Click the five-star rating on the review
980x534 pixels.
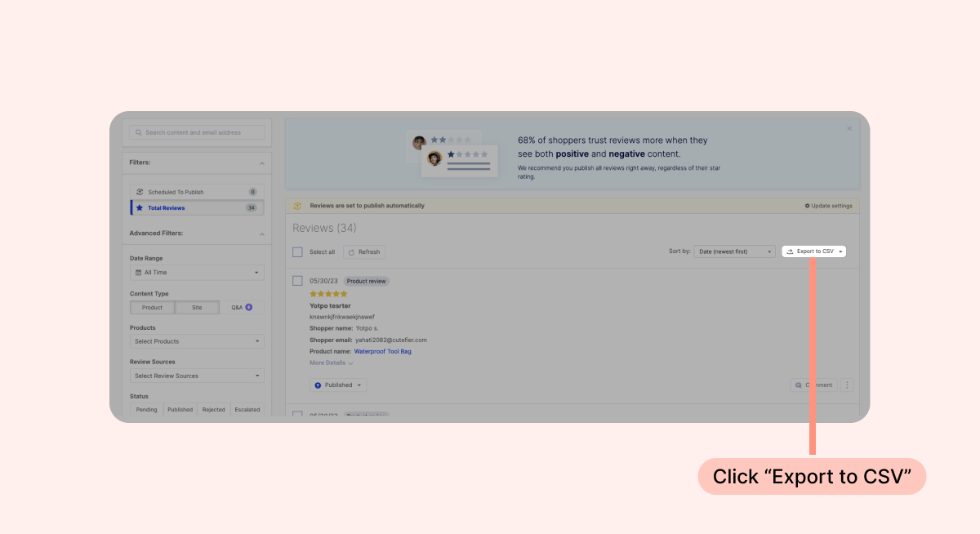328,294
